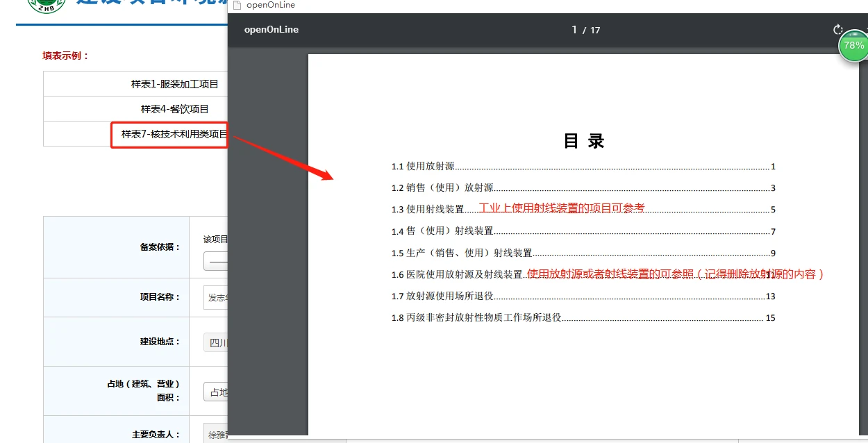Jump to TOC entry 1.1 使用放射源

(x=583, y=167)
